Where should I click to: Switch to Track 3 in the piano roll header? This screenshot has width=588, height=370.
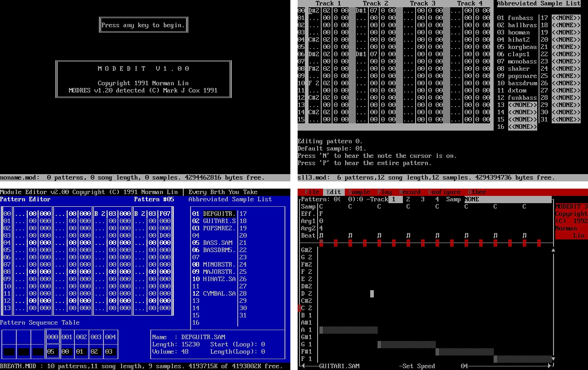[423, 199]
